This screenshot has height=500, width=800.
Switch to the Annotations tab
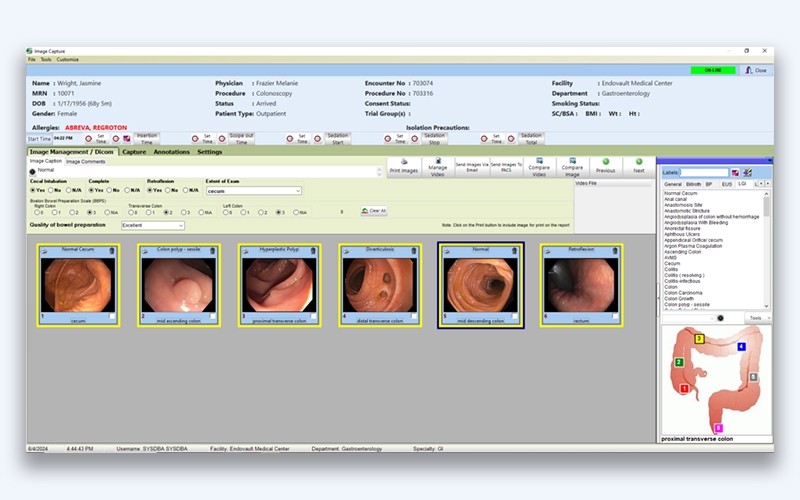171,152
